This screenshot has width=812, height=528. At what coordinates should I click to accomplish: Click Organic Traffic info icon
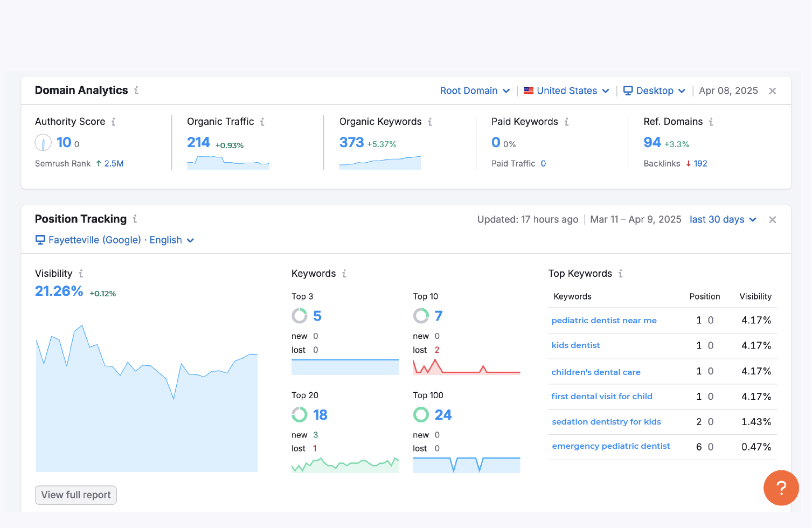click(x=262, y=122)
